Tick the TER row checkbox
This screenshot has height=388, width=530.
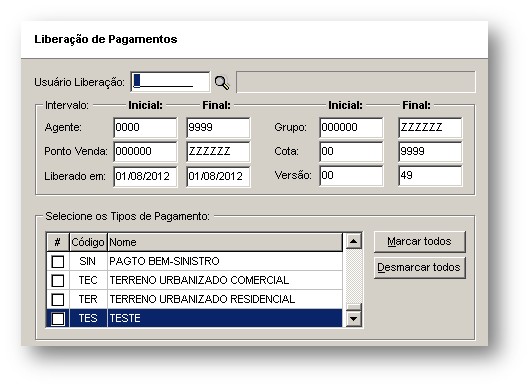(58, 299)
